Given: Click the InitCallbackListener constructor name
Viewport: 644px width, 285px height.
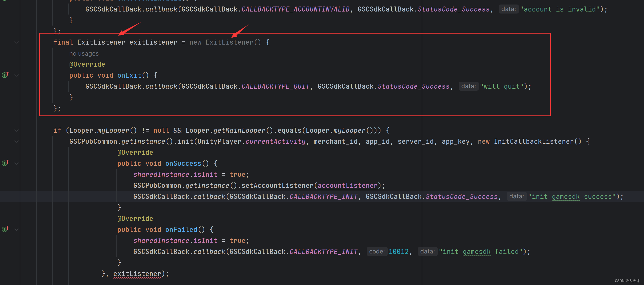Looking at the screenshot, I should click(x=534, y=141).
